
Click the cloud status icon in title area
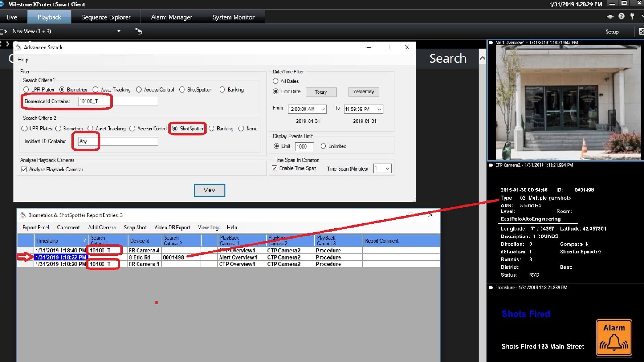(x=610, y=16)
